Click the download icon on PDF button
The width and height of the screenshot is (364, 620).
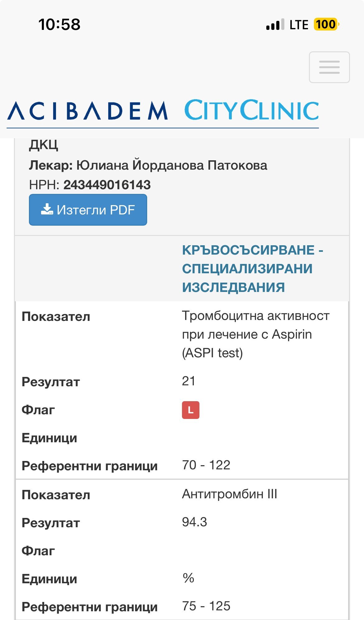[x=47, y=209]
